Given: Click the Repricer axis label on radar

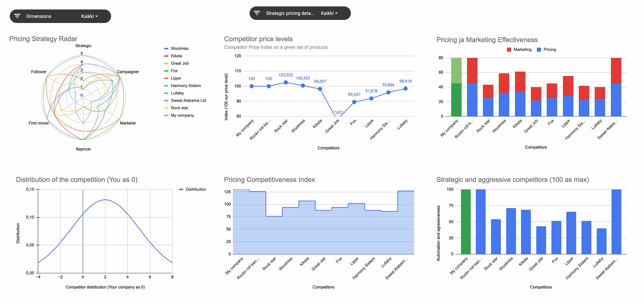Looking at the screenshot, I should (83, 149).
